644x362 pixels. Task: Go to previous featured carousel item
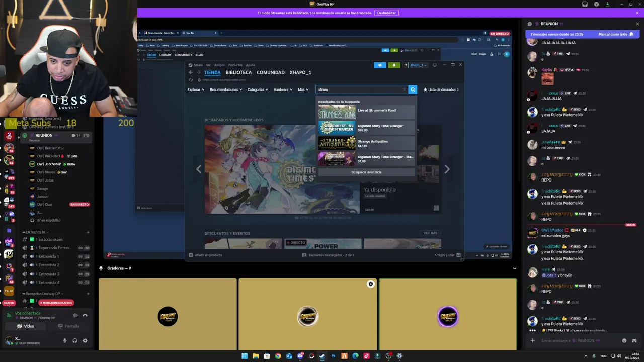[199, 169]
